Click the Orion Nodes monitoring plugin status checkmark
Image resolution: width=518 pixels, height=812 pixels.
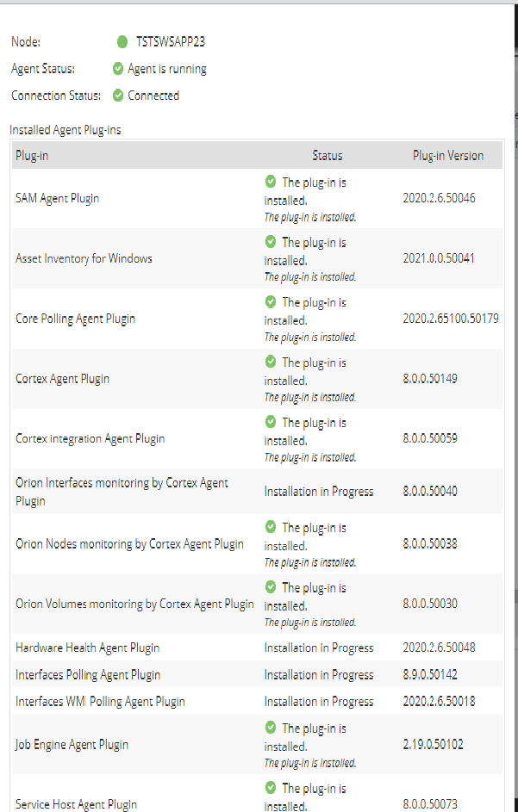[x=271, y=527]
